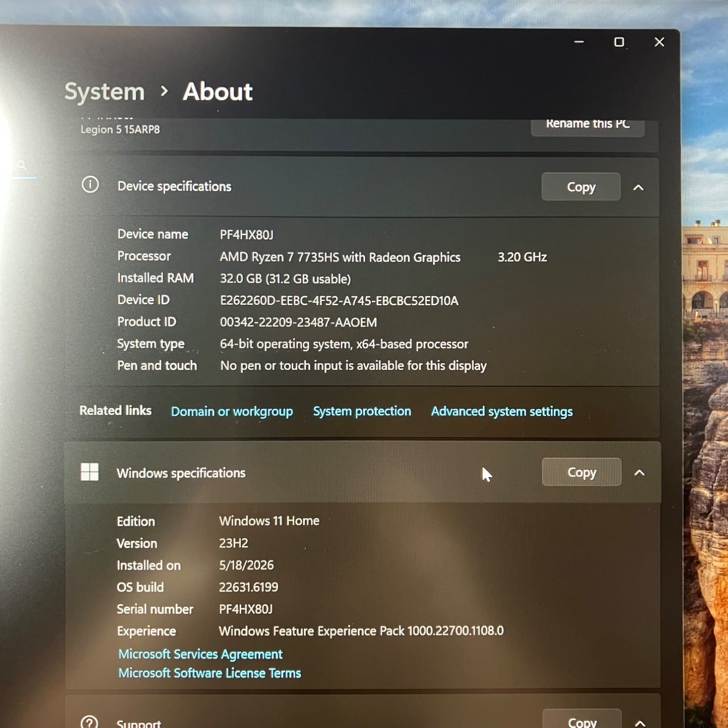The width and height of the screenshot is (728, 728).
Task: Open System protection link
Action: (362, 411)
